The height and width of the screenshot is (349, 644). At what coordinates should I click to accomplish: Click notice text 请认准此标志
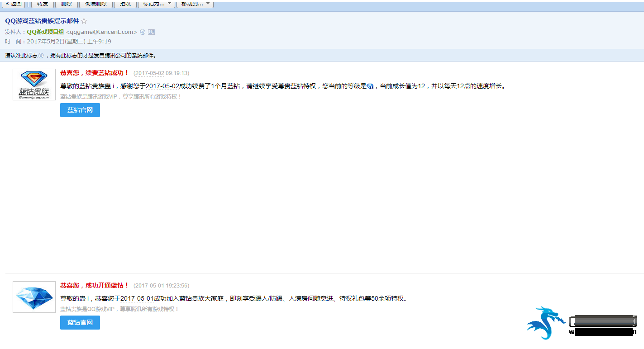(x=21, y=56)
